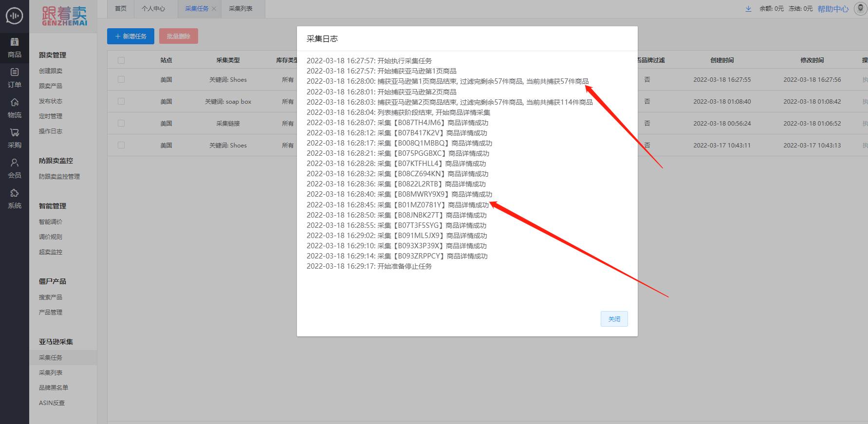Select the 采集任务 tab
Screen dimensions: 868x424
(x=197, y=9)
